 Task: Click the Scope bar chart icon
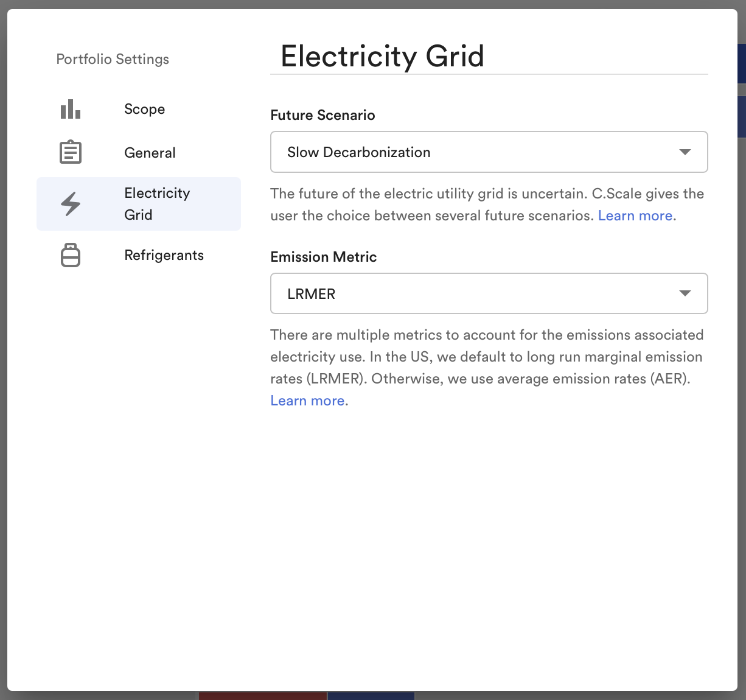(71, 109)
